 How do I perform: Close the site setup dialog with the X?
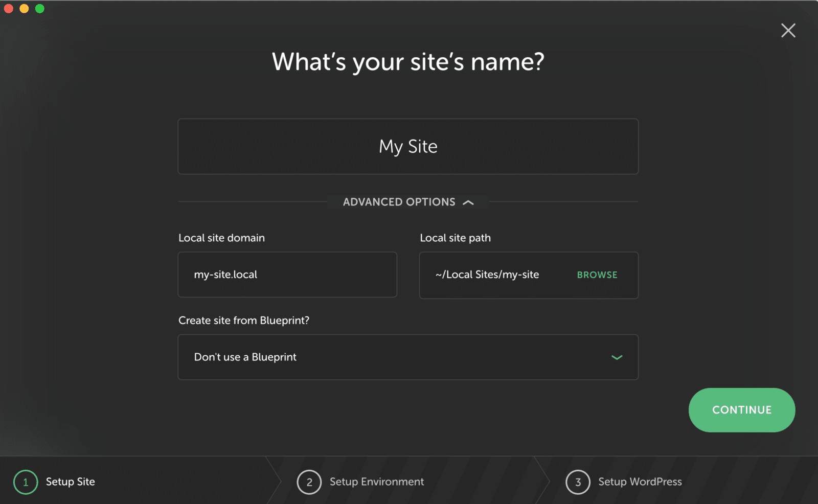pyautogui.click(x=788, y=31)
